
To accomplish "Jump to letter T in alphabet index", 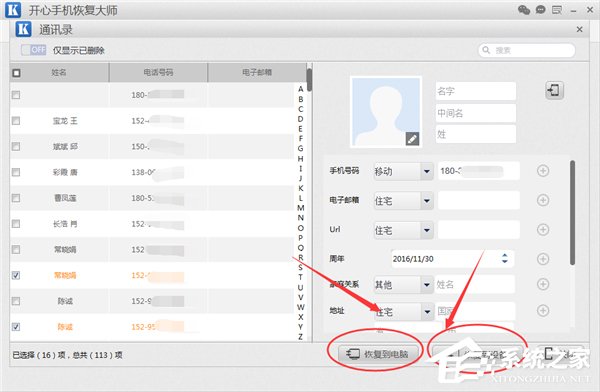I will pyautogui.click(x=300, y=277).
